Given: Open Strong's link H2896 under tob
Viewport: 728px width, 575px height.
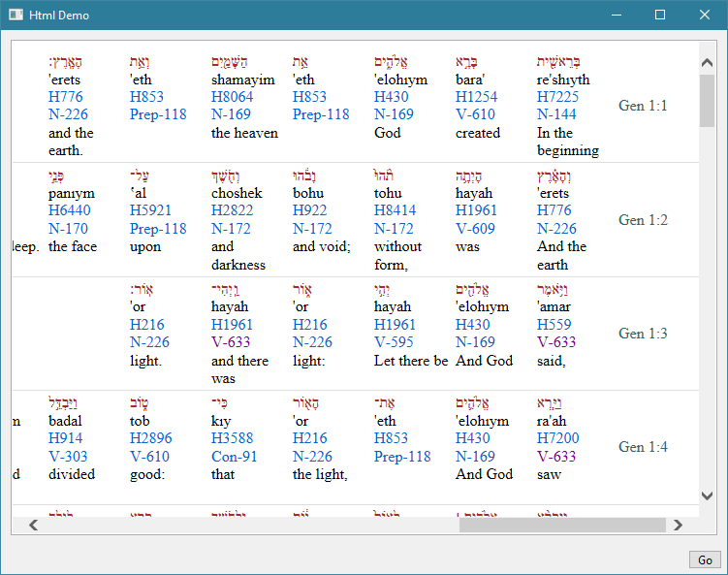Looking at the screenshot, I should [x=151, y=438].
